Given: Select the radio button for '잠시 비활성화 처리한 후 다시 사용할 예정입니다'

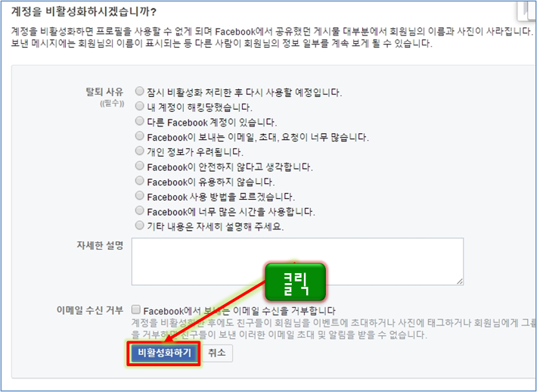Looking at the screenshot, I should [139, 91].
